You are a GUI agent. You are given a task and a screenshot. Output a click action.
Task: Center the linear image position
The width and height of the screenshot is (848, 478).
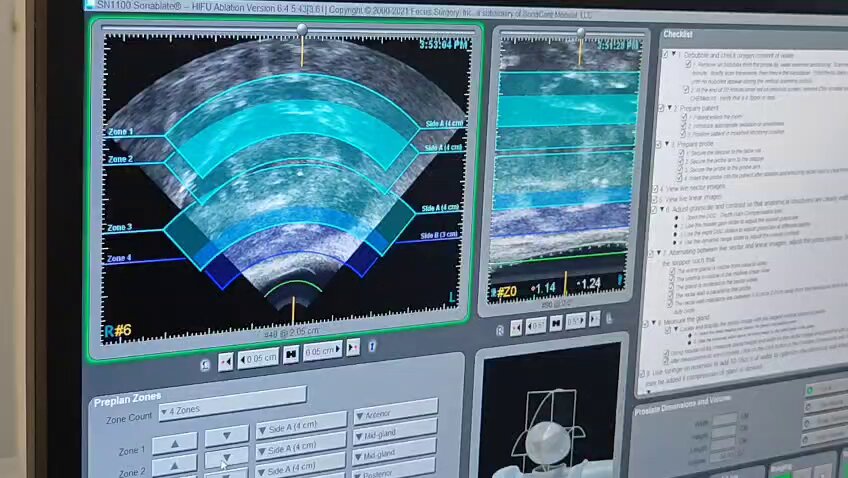click(x=555, y=323)
